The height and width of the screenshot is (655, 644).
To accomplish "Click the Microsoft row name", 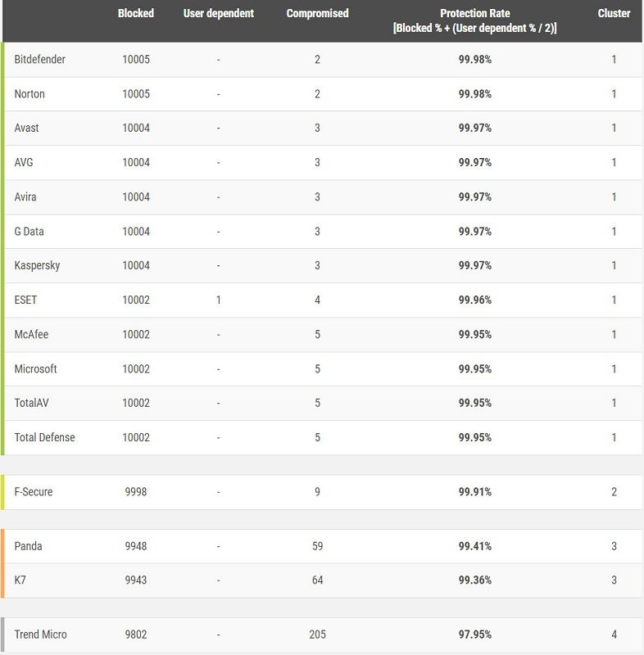I will coord(35,369).
